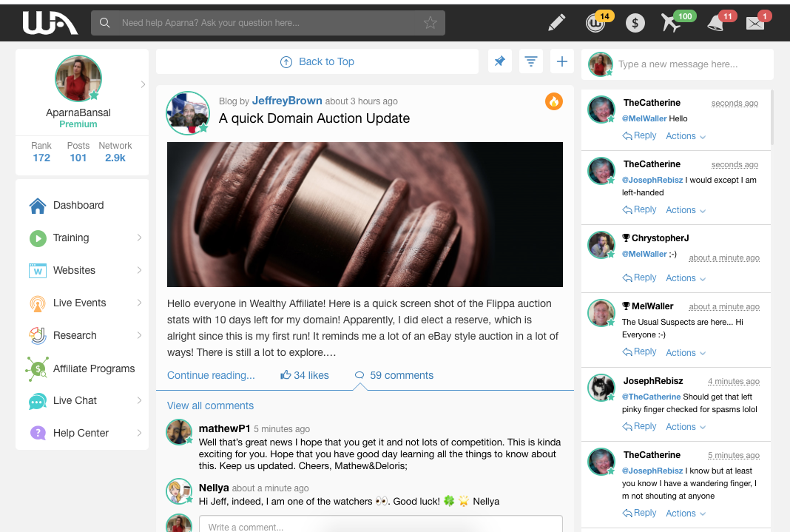Check the bell notifications icon
This screenshot has height=532, width=790.
[715, 23]
